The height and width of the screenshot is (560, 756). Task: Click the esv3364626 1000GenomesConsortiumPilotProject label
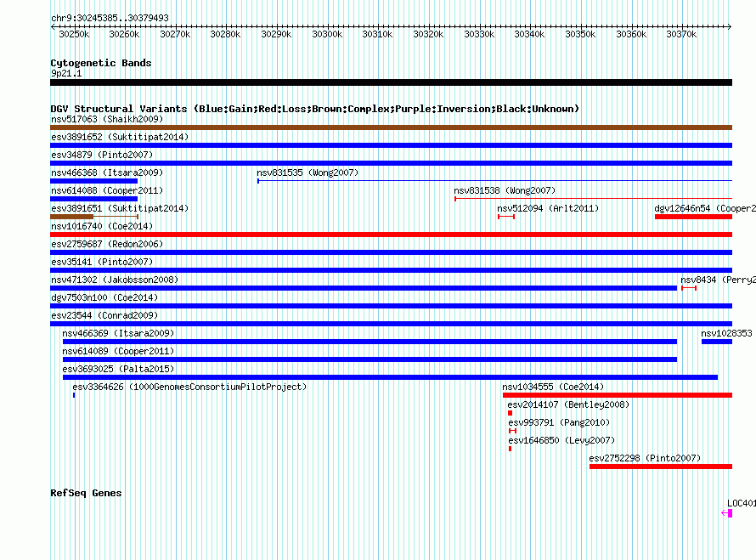click(189, 387)
